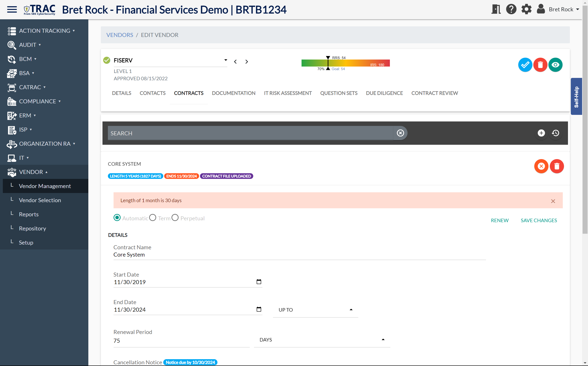Open the help question mark icon

[511, 9]
